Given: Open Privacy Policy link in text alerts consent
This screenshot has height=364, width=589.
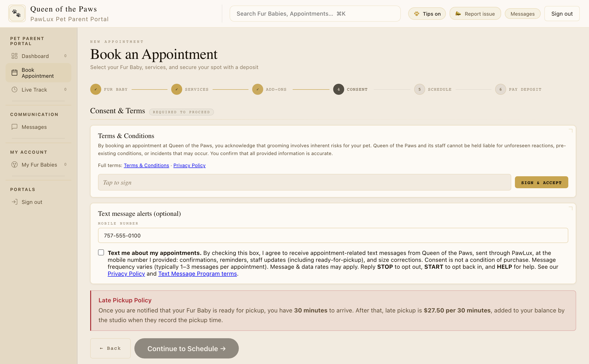Looking at the screenshot, I should pyautogui.click(x=126, y=274).
